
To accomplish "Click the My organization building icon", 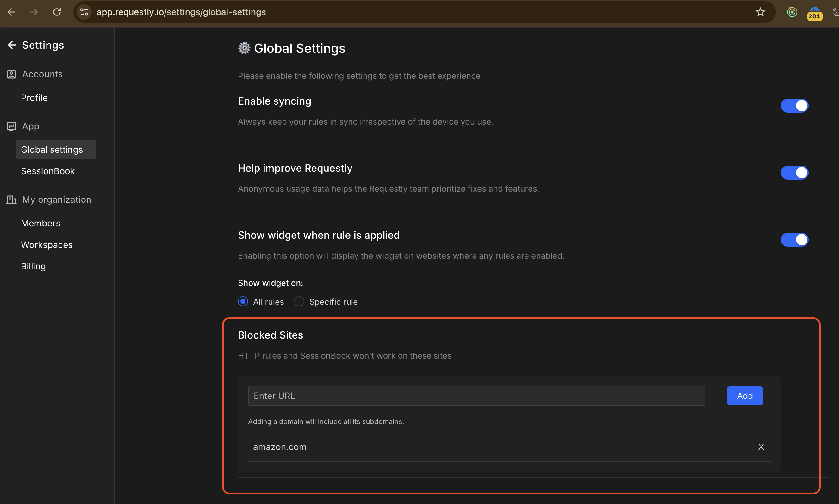I will [11, 200].
